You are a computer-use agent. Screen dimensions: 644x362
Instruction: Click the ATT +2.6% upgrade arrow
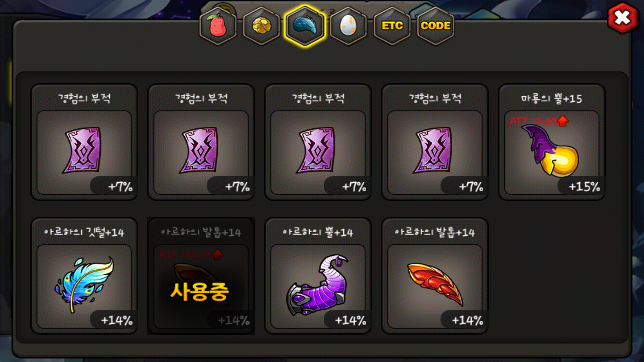click(x=563, y=121)
